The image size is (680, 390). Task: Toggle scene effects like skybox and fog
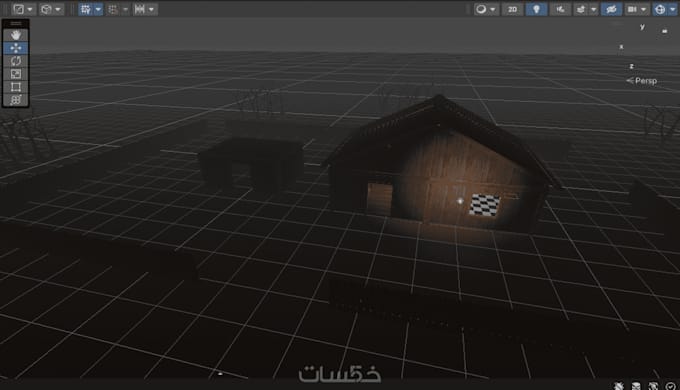[581, 9]
